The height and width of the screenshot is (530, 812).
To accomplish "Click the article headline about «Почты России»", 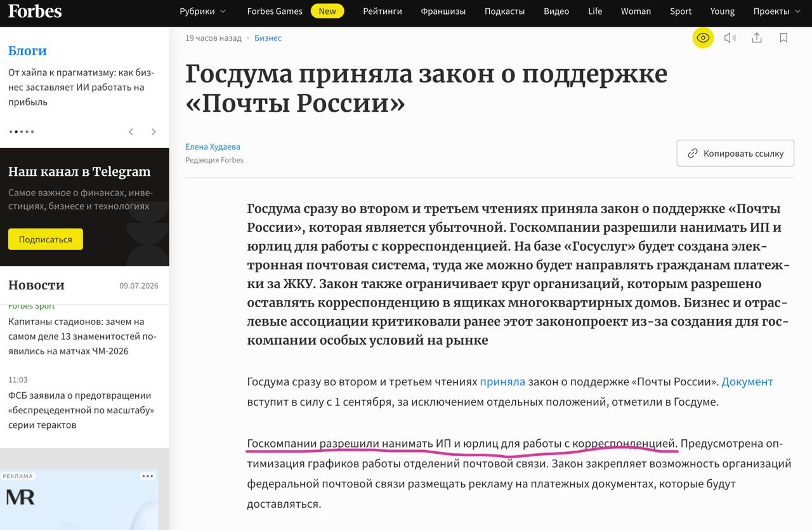I will pyautogui.click(x=426, y=88).
